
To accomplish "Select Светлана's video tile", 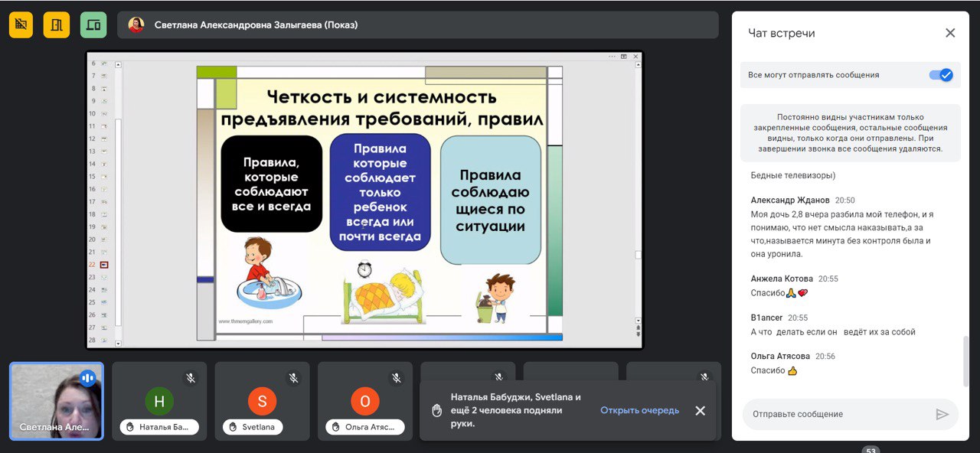I will click(56, 401).
